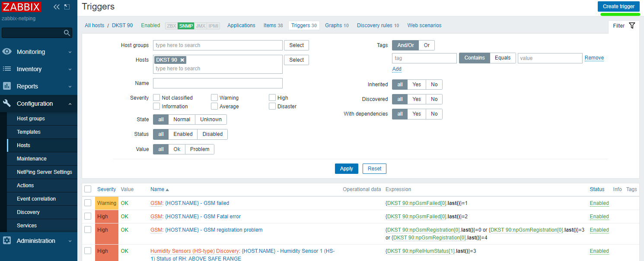Viewport: 644px width, 261px height.
Task: Check the Disaster severity box
Action: coord(272,107)
